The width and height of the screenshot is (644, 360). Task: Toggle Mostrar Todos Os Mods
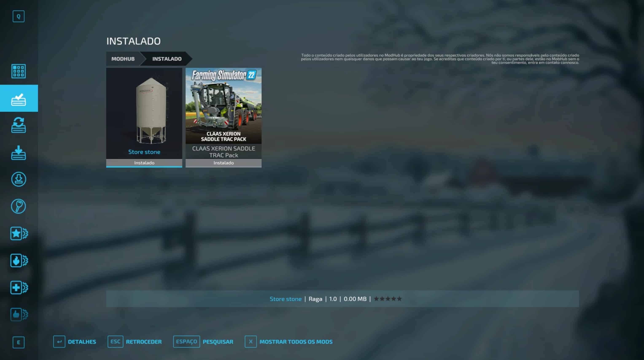(288, 342)
